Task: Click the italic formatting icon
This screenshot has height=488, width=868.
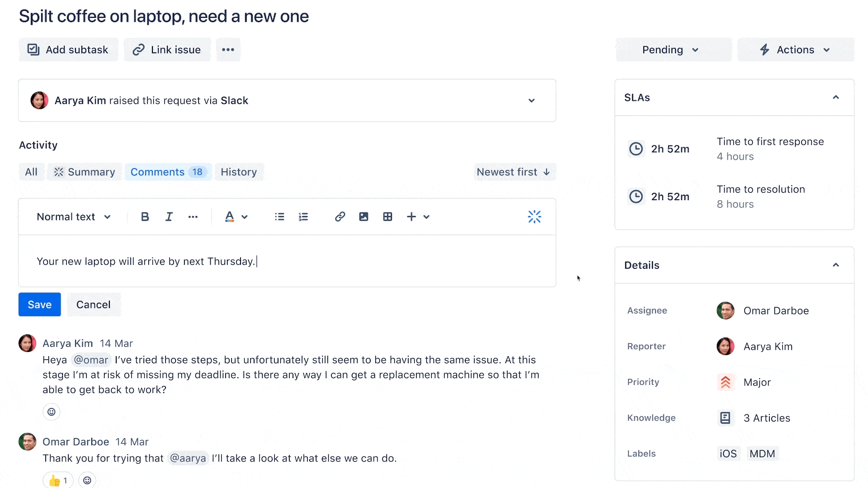Action: coord(169,216)
